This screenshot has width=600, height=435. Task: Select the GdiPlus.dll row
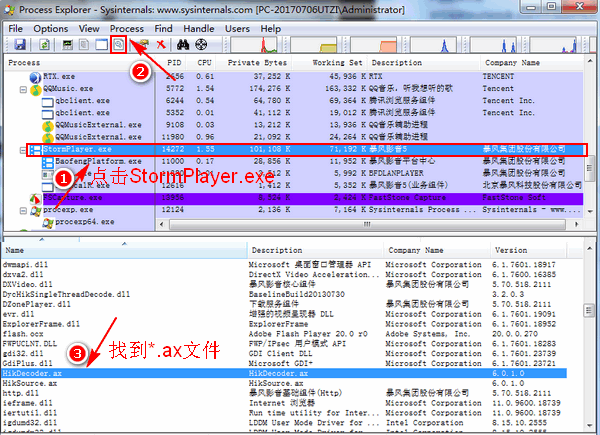tap(284, 363)
